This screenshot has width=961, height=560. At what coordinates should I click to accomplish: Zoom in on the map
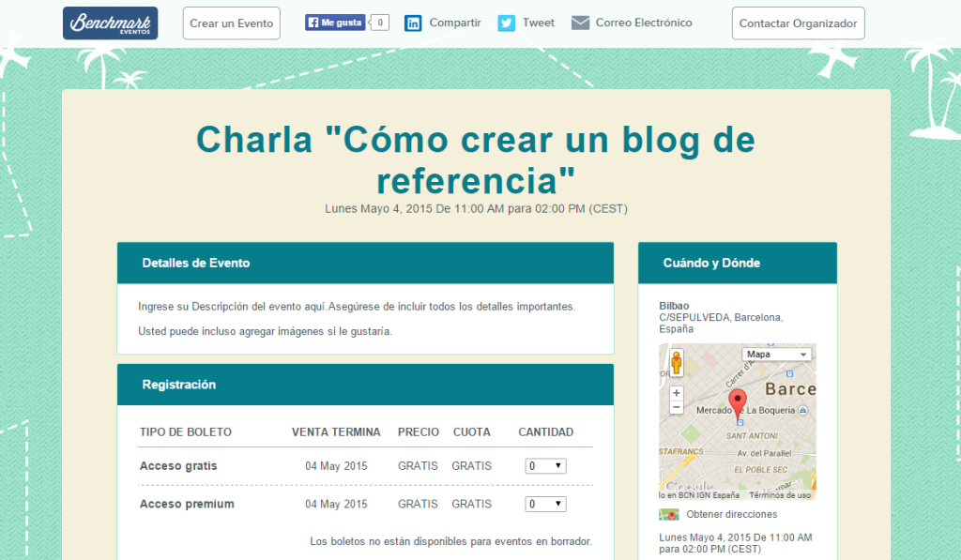click(x=676, y=393)
